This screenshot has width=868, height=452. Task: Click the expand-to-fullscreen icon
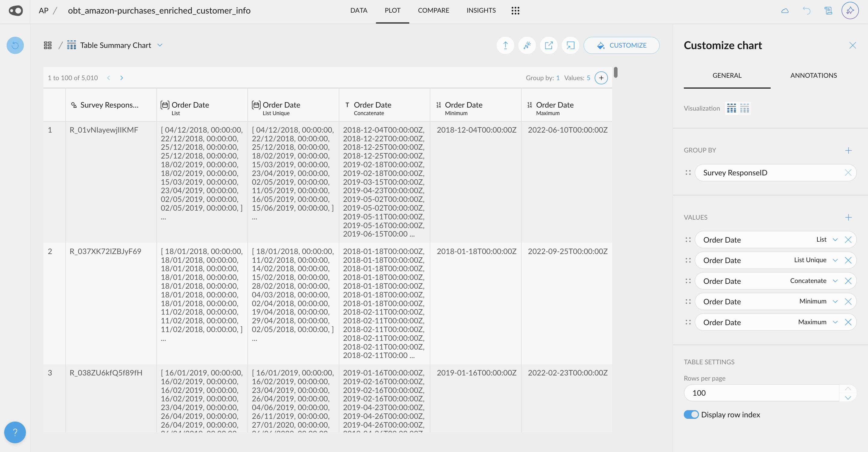(570, 45)
